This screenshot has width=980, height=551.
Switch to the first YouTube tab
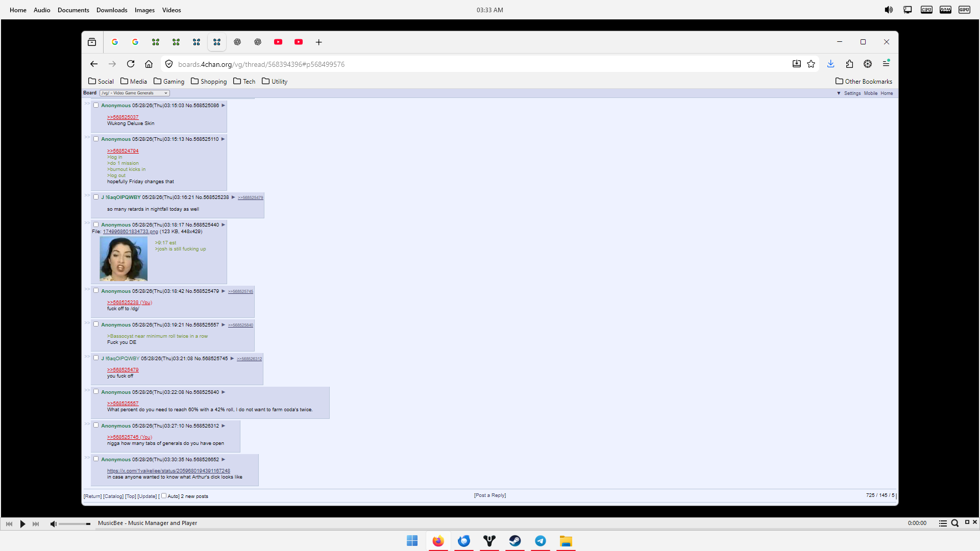pos(278,42)
